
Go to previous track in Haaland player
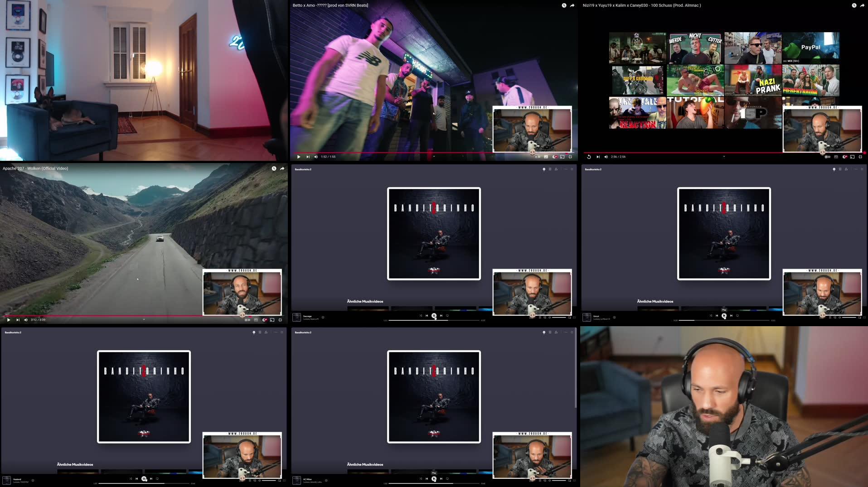(x=136, y=479)
